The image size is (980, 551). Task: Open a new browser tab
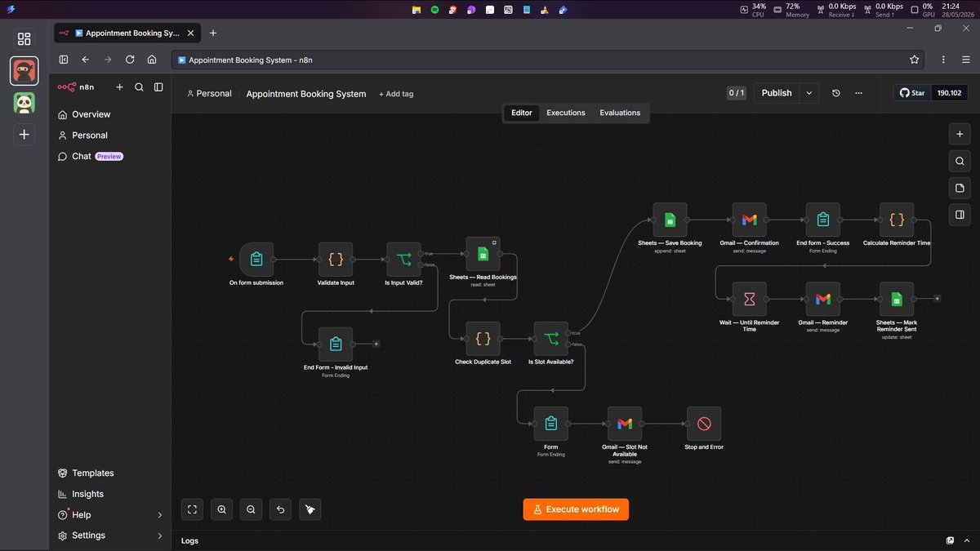[213, 33]
